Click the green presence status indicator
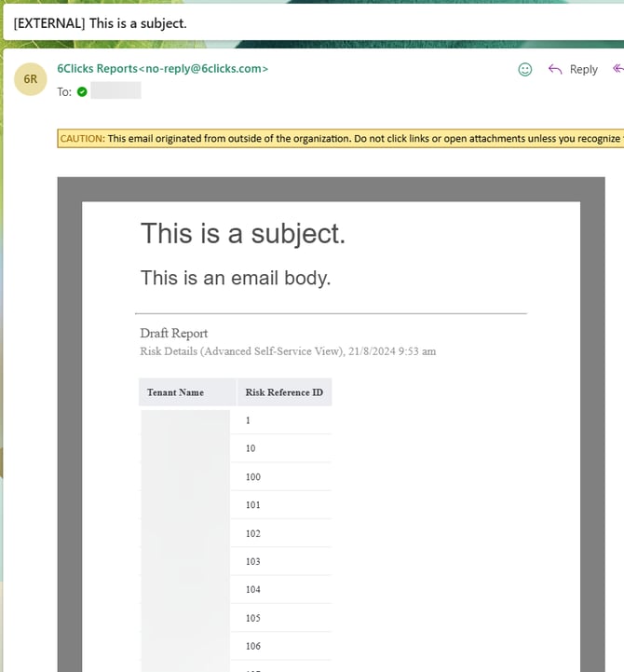Image resolution: width=624 pixels, height=672 pixels. click(82, 91)
